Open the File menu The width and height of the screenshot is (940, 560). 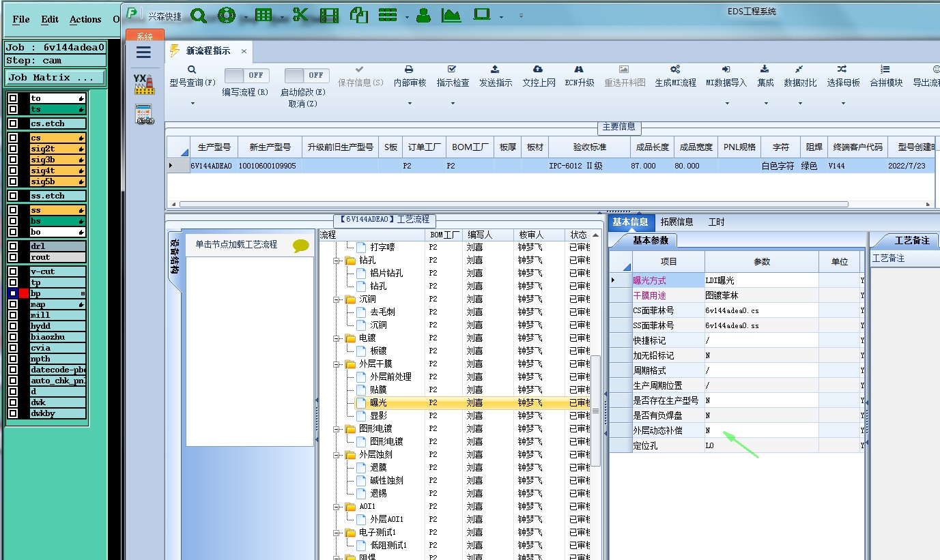pyautogui.click(x=21, y=19)
